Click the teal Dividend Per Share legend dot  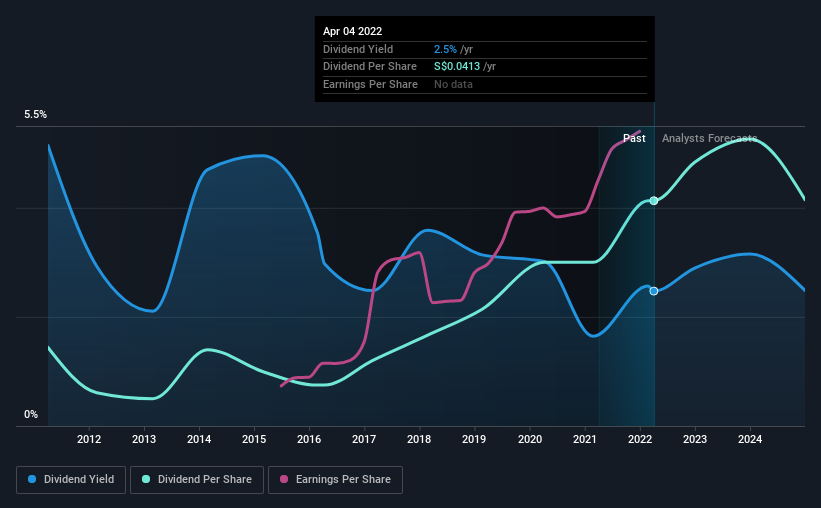(x=146, y=479)
